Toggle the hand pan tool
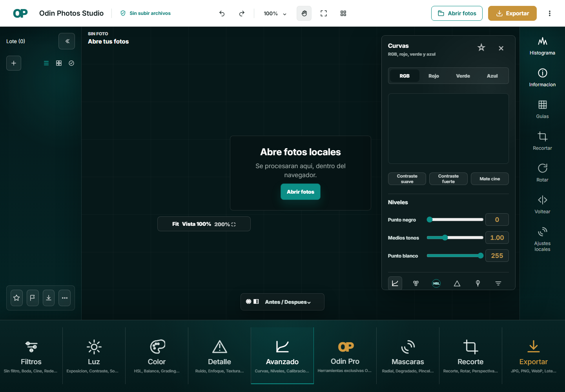 tap(304, 13)
